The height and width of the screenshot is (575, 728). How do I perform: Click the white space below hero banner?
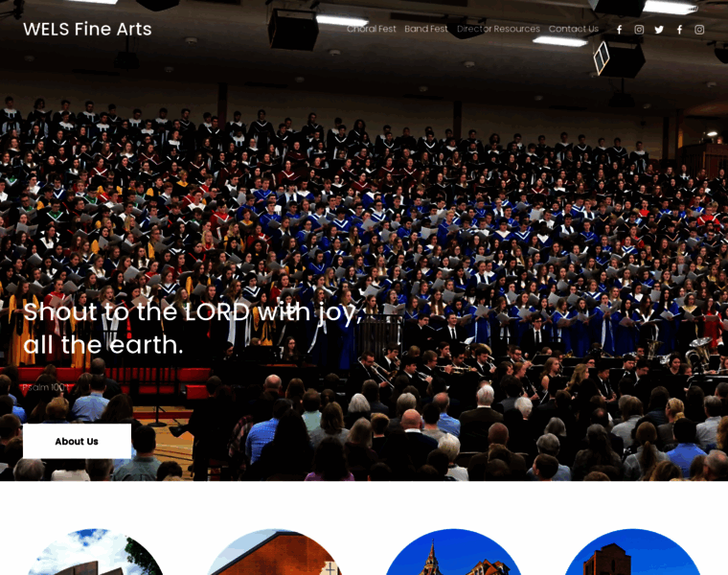tap(364, 504)
